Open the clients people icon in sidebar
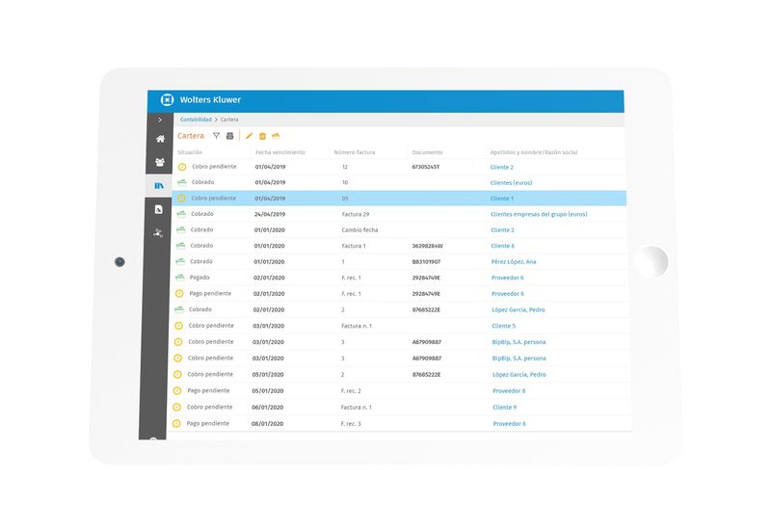771x532 pixels. point(160,162)
